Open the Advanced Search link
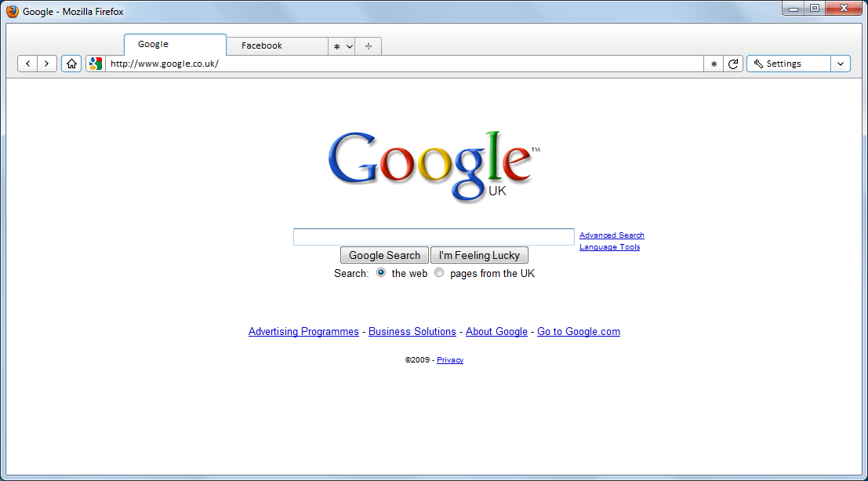The image size is (868, 481). point(612,235)
